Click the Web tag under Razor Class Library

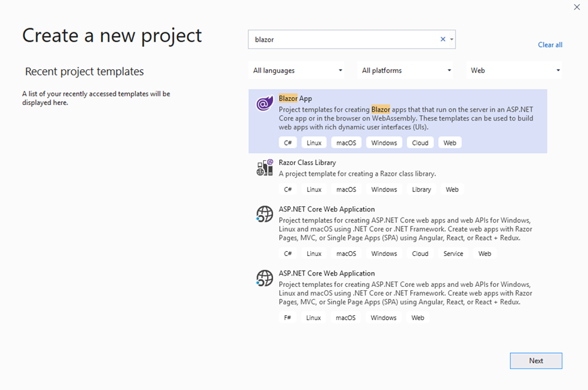pyautogui.click(x=452, y=189)
